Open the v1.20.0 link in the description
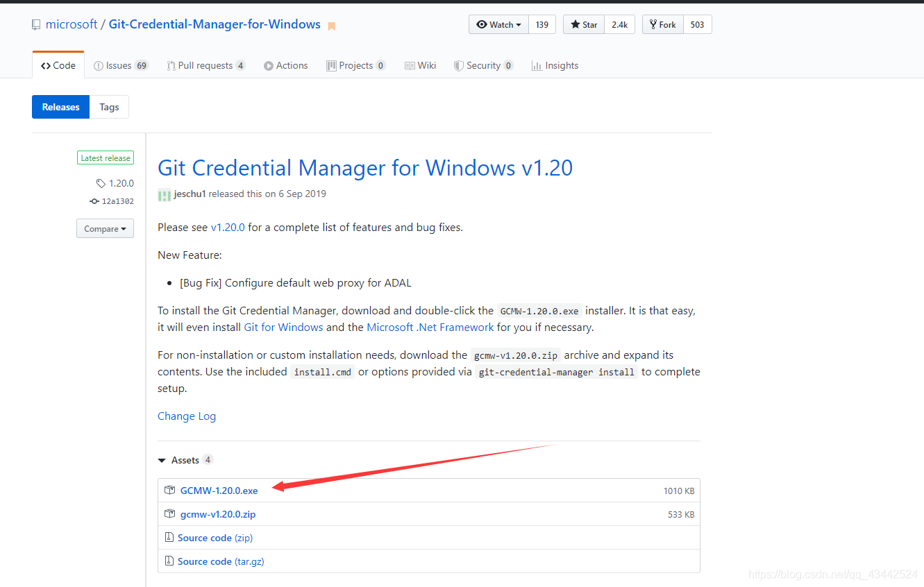 tap(228, 227)
